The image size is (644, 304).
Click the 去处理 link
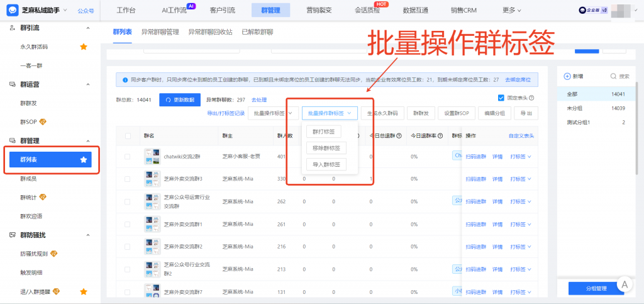tap(259, 100)
